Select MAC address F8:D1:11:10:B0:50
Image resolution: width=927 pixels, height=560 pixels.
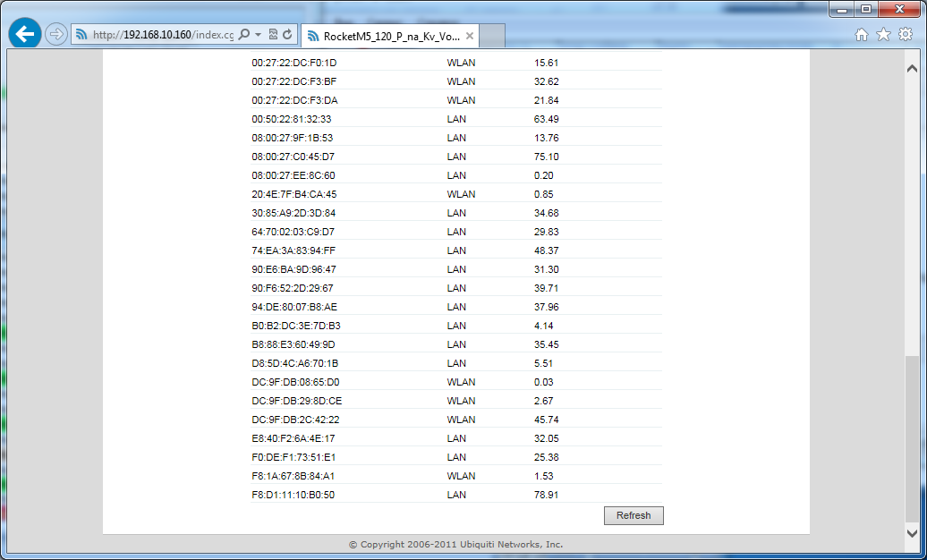(293, 495)
